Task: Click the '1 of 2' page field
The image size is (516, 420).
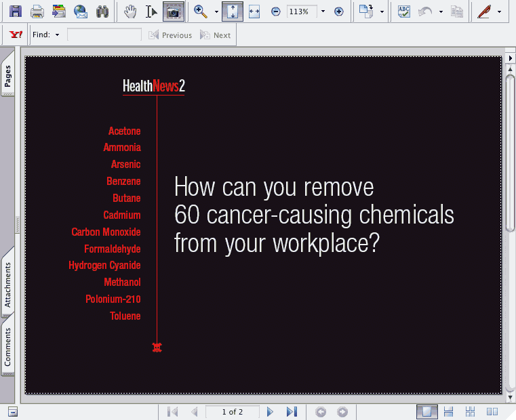Action: [x=233, y=412]
